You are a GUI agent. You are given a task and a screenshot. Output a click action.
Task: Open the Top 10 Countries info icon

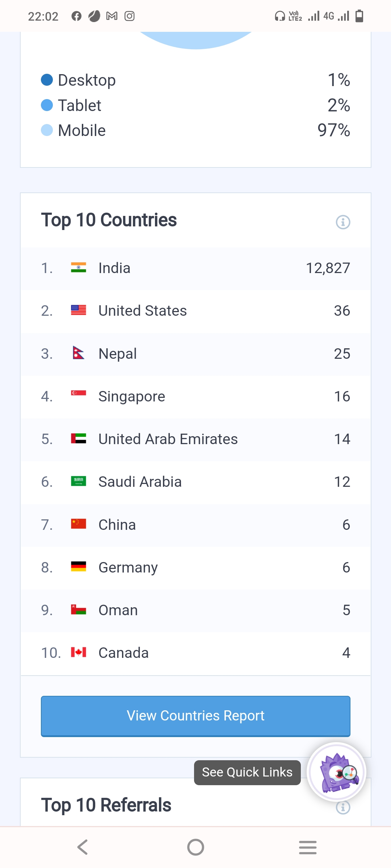point(343,222)
